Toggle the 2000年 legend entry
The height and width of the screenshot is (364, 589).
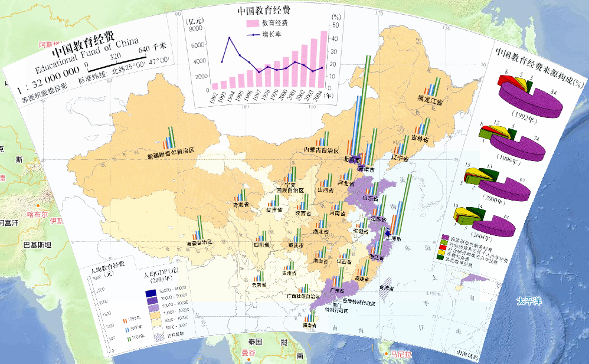(x=128, y=329)
